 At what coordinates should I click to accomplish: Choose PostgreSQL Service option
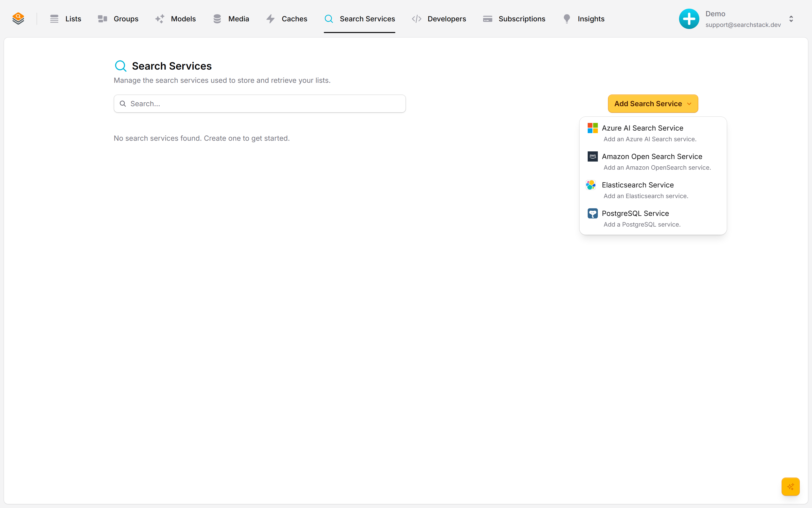(653, 219)
